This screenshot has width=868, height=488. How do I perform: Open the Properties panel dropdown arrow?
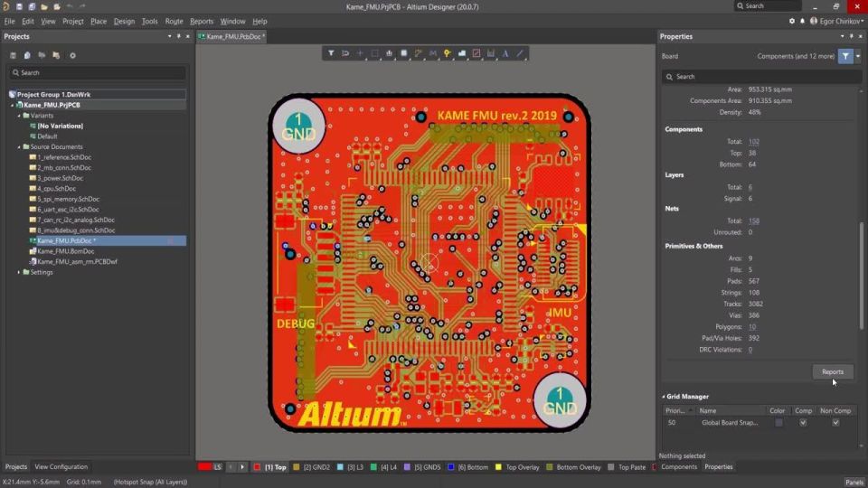(842, 36)
